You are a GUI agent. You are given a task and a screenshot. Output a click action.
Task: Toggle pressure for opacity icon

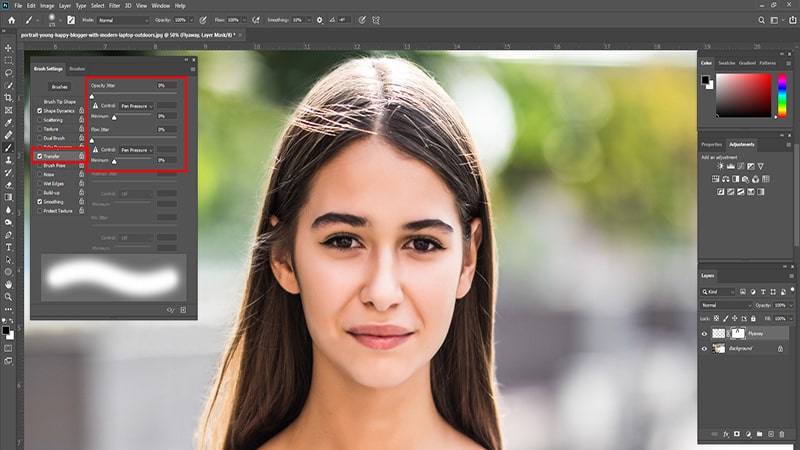pyautogui.click(x=203, y=20)
